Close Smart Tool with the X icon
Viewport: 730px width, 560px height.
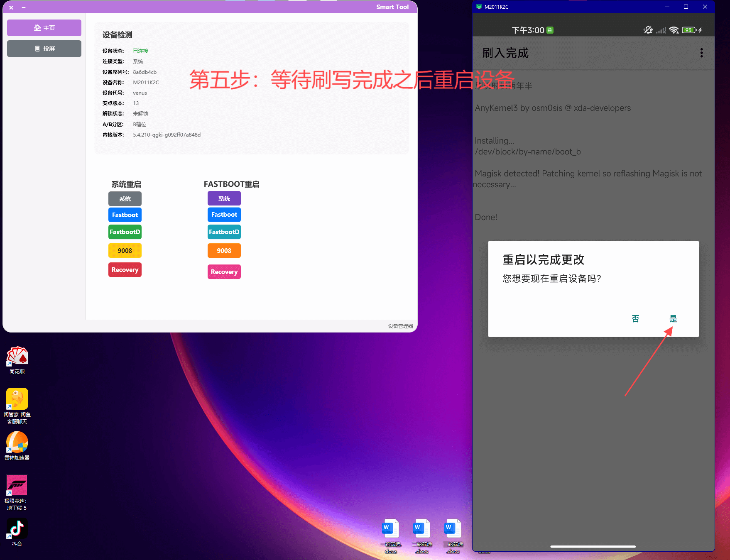[11, 7]
